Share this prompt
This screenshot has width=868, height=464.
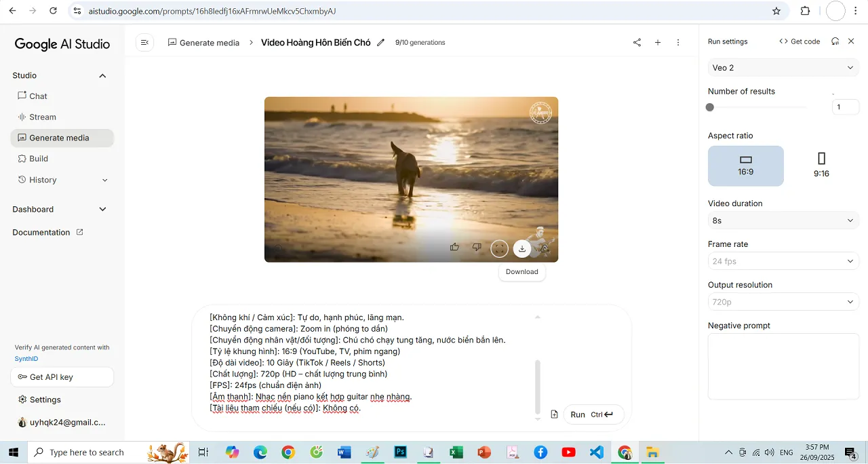(637, 42)
